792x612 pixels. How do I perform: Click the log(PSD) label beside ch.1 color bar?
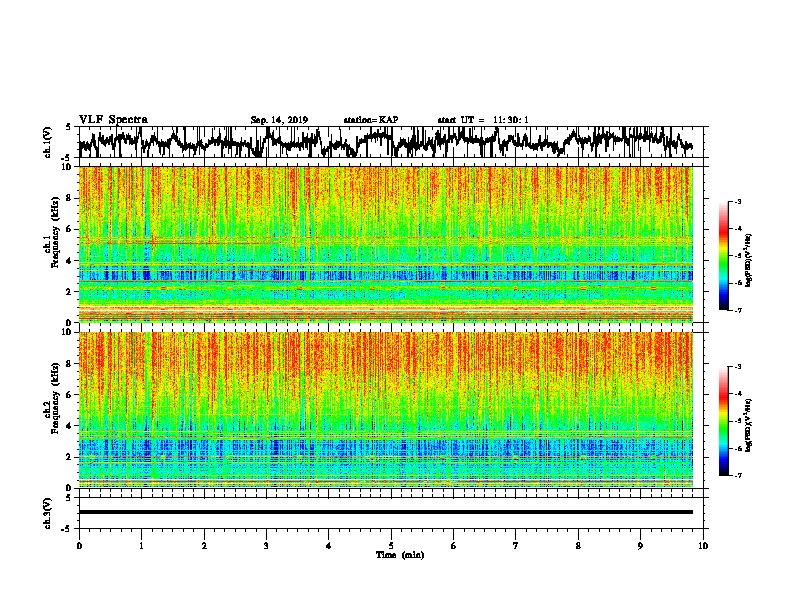tap(749, 260)
